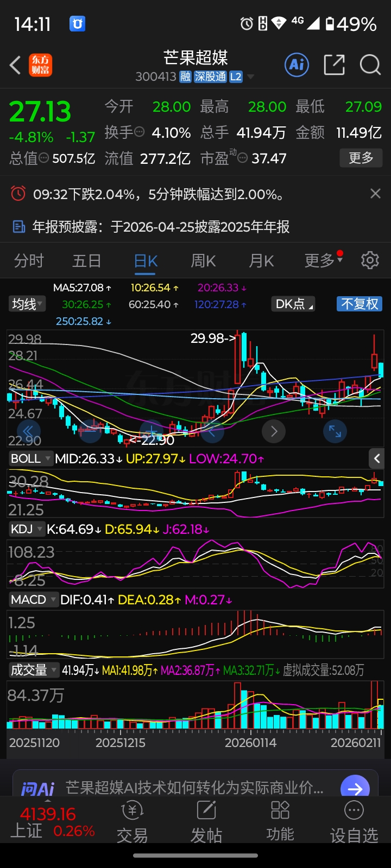Image resolution: width=391 pixels, height=868 pixels.
Task: Tap the 250:25.82 moving average value
Action: point(84,321)
